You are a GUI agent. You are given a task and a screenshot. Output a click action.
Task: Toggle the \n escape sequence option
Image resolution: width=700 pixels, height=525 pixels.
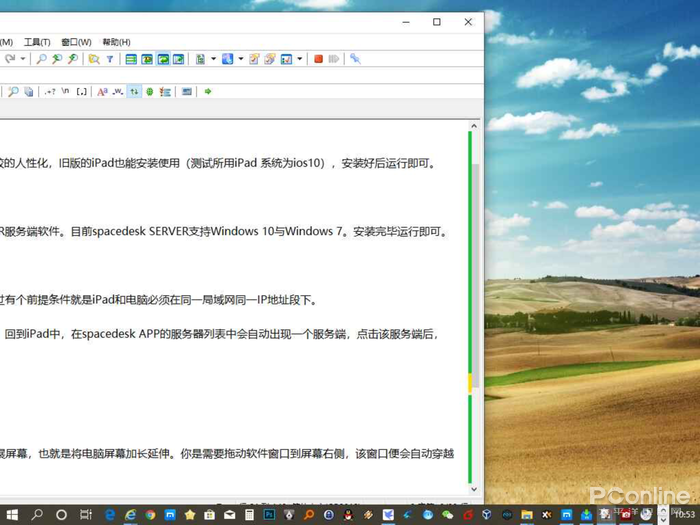coord(65,92)
